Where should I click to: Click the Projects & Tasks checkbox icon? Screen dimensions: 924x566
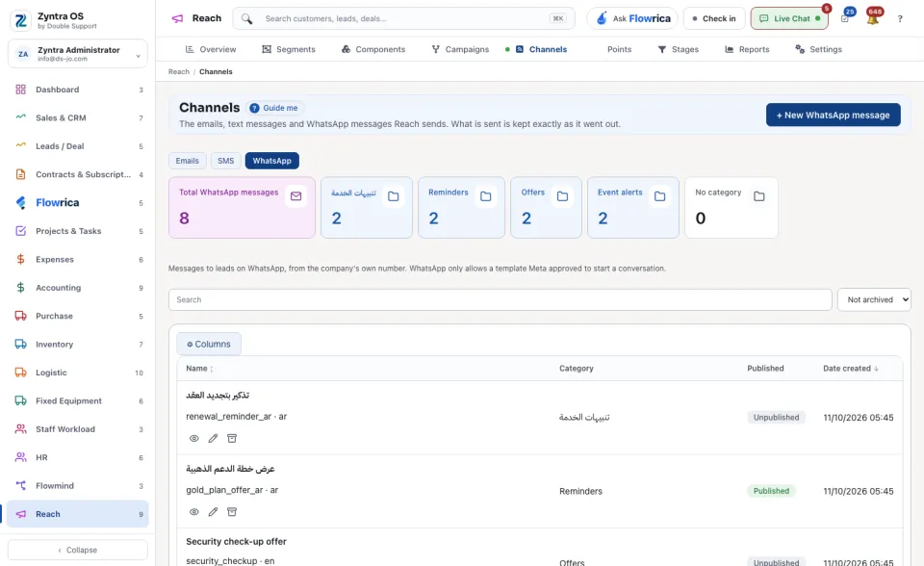click(x=20, y=231)
